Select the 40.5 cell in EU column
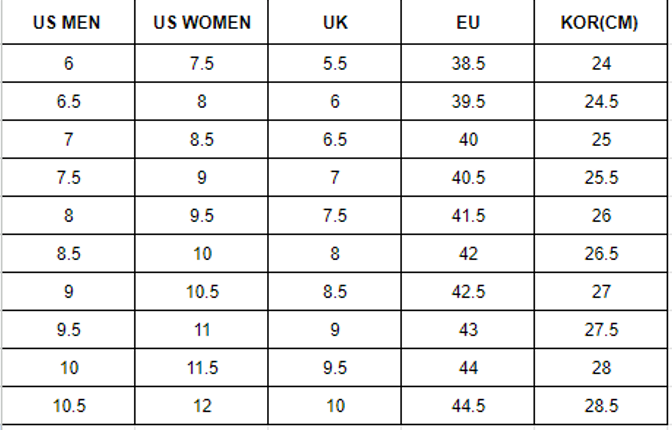This screenshot has width=672, height=430. 469,178
